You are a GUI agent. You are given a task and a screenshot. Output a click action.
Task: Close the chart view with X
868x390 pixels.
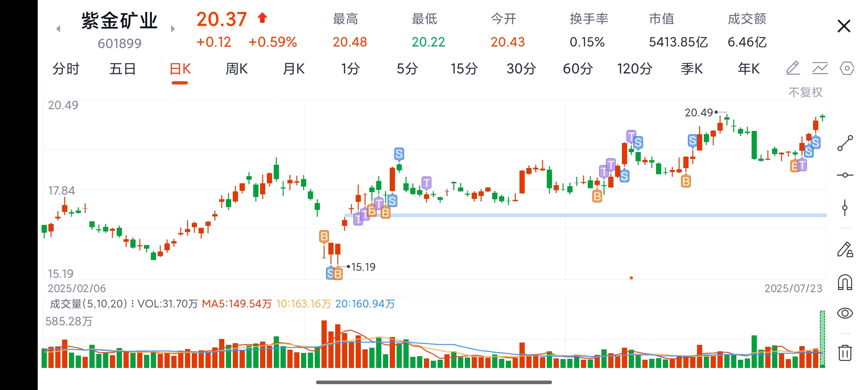coord(844,26)
